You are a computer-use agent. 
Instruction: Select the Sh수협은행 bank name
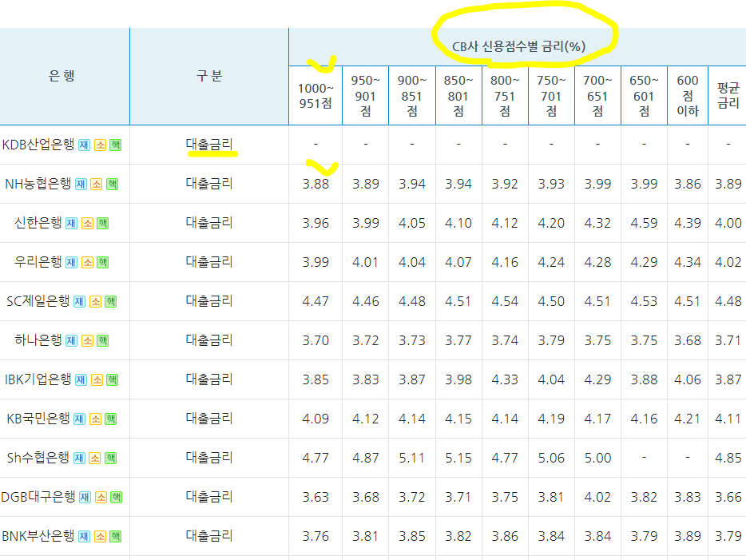[x=38, y=458]
